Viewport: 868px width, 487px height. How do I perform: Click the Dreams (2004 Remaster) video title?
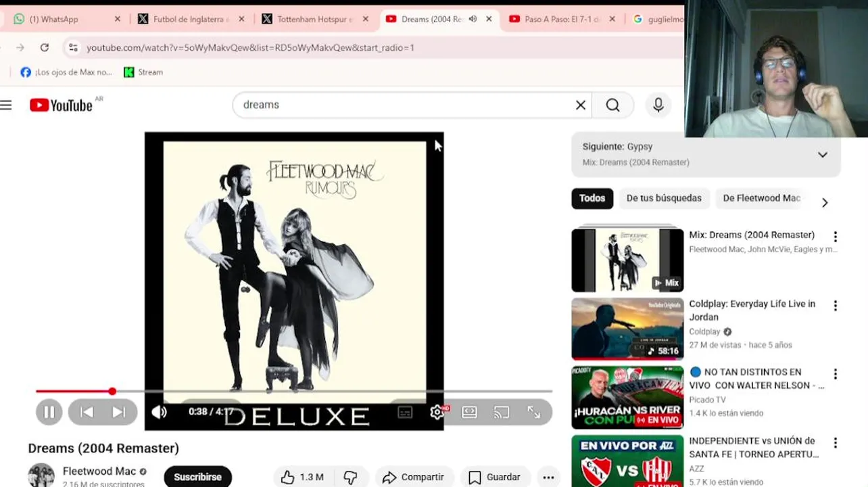(x=103, y=448)
